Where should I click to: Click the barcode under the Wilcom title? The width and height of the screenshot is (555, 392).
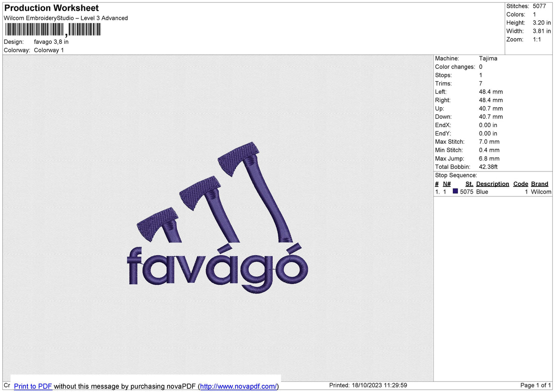click(x=52, y=30)
